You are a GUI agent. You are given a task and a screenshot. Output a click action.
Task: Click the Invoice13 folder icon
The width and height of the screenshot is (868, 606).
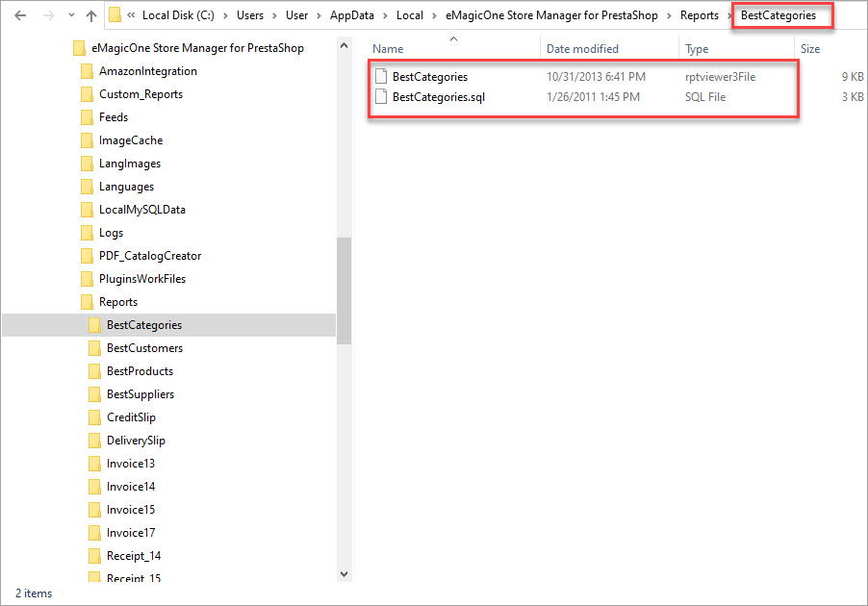pyautogui.click(x=94, y=464)
